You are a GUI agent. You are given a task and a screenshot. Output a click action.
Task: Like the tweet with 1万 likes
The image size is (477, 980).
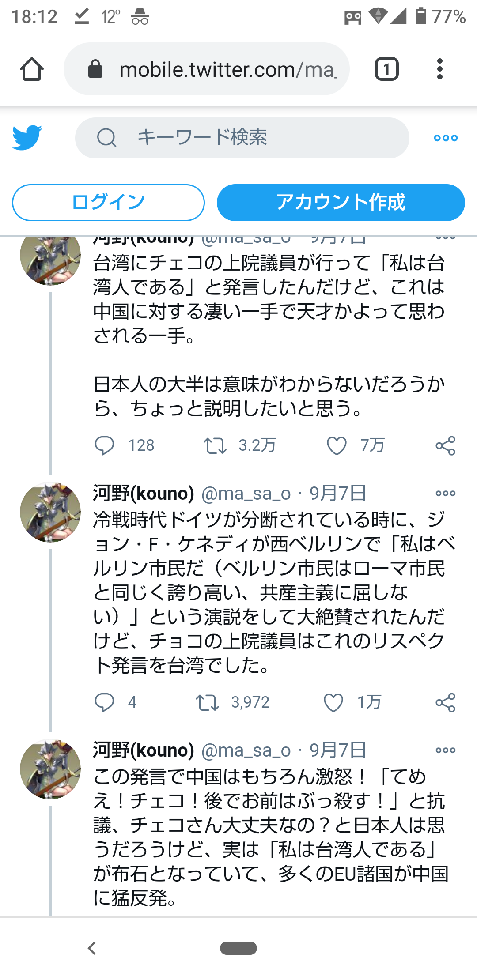point(333,702)
